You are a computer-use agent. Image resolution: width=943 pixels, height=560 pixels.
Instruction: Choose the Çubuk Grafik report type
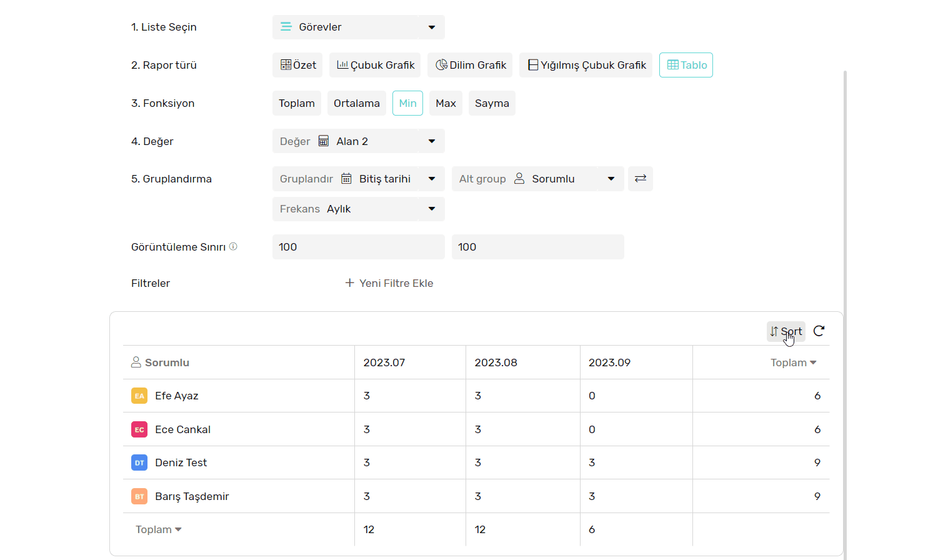(375, 65)
